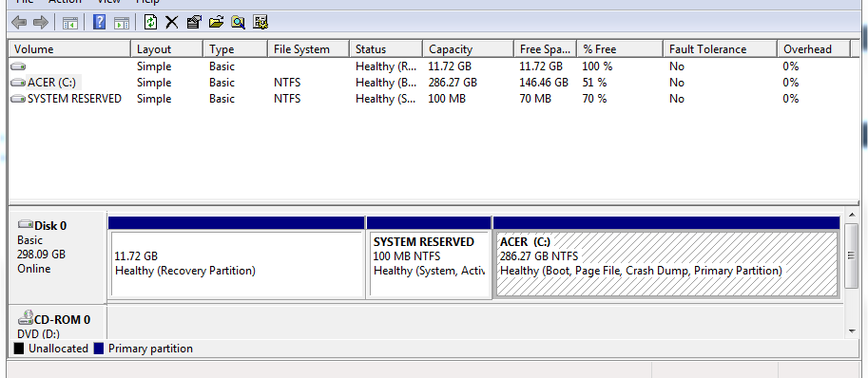Click the Refresh toolbar icon
Screen dimensions: 868x378
tap(150, 22)
